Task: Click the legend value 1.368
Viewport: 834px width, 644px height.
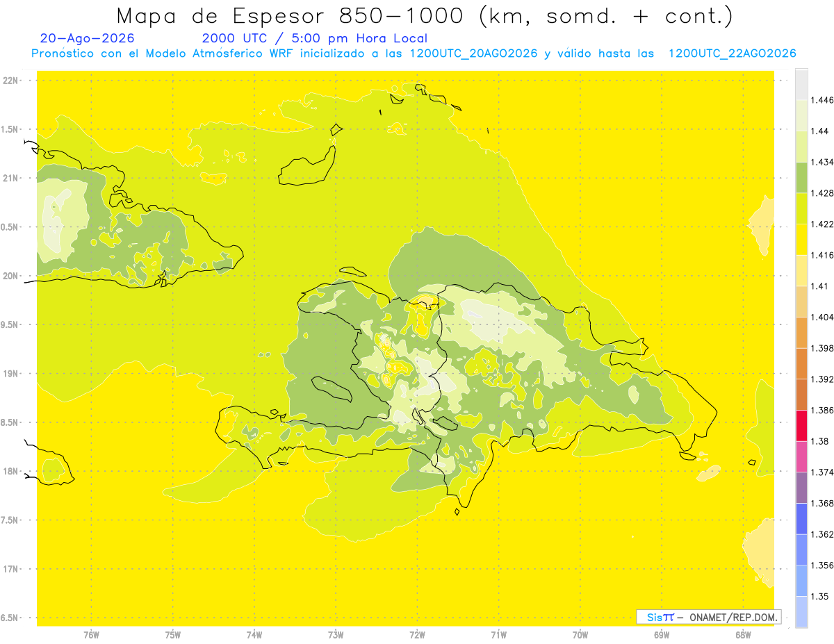Action: click(822, 504)
